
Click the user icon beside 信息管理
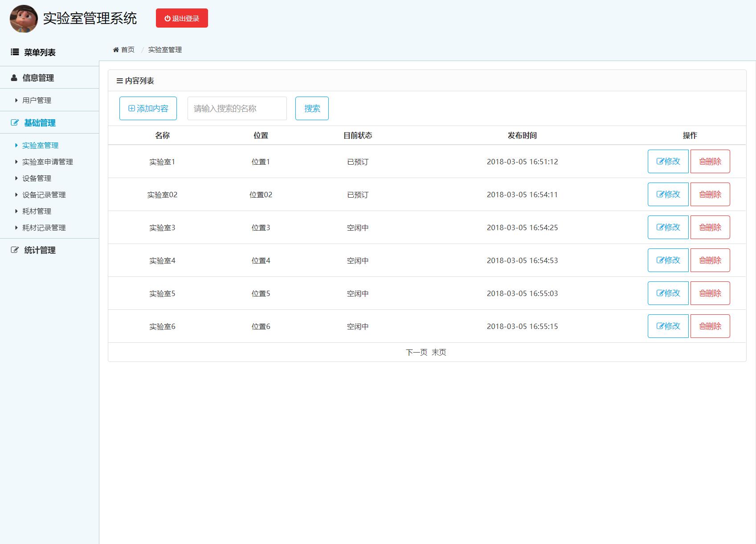14,78
